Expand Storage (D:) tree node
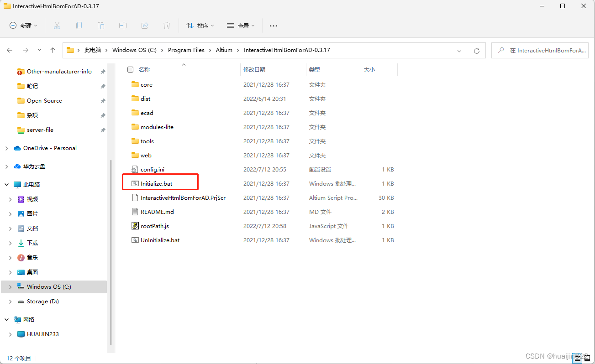595x364 pixels. (11, 302)
